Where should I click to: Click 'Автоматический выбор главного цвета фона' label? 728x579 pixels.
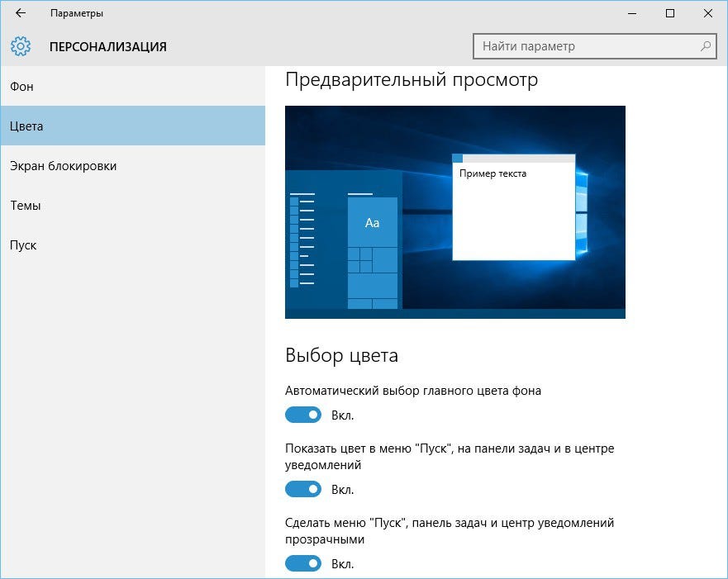click(412, 391)
